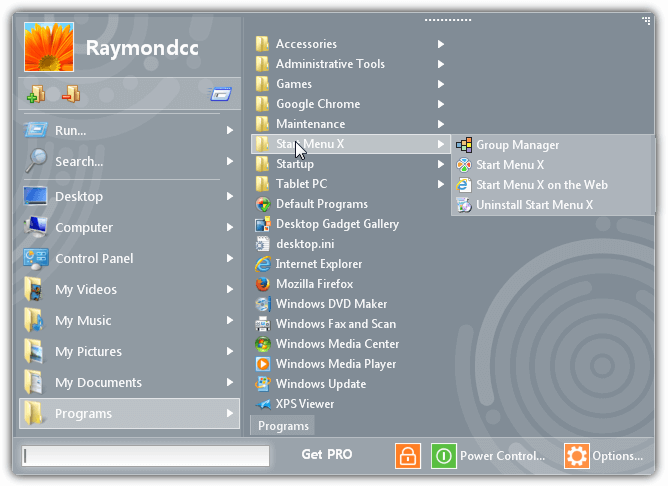Click the Group Manager text entry

click(518, 145)
